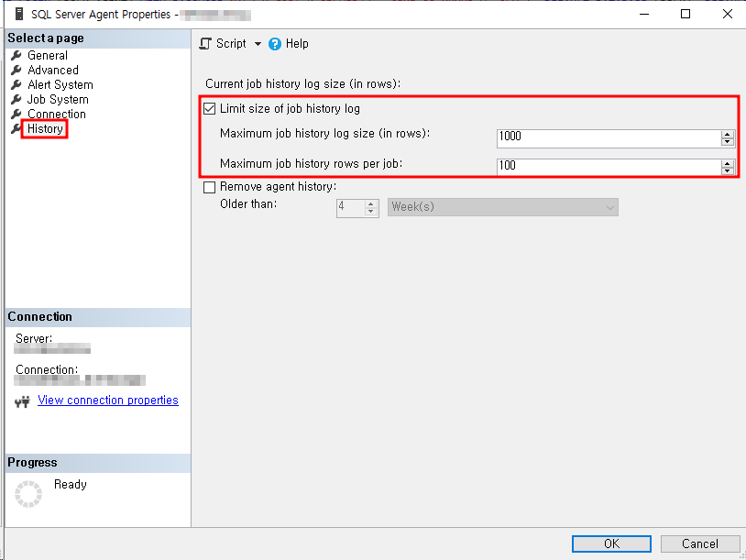Go to the Connection page

57,115
